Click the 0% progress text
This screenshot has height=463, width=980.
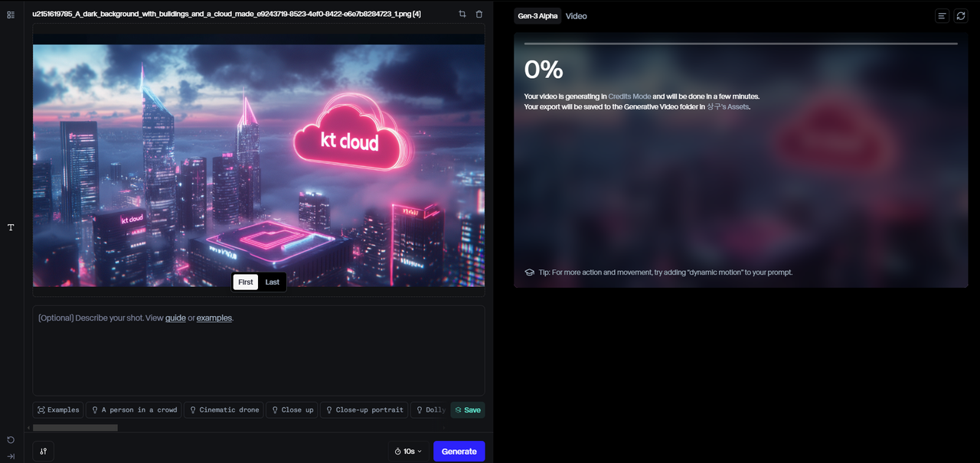(544, 70)
